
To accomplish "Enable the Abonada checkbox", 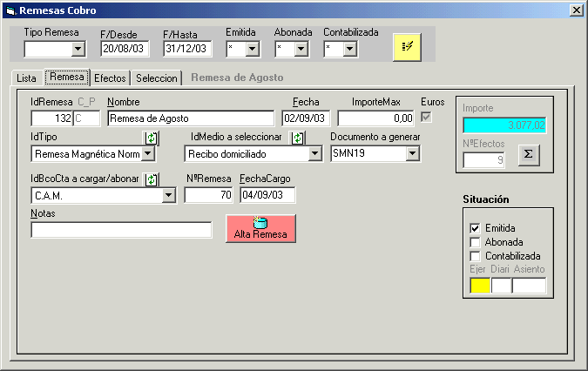I will [x=475, y=242].
